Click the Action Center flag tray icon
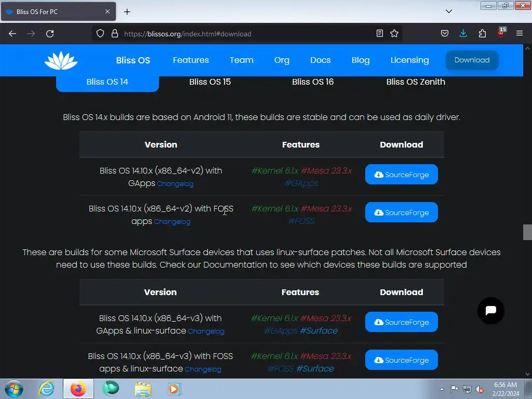 pos(454,389)
